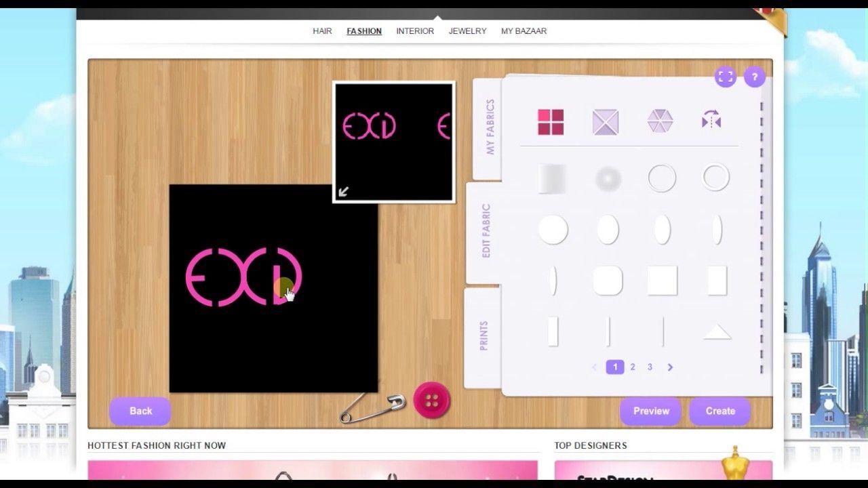868x488 pixels.
Task: Add the medium-narrow oval shape
Action: click(663, 230)
